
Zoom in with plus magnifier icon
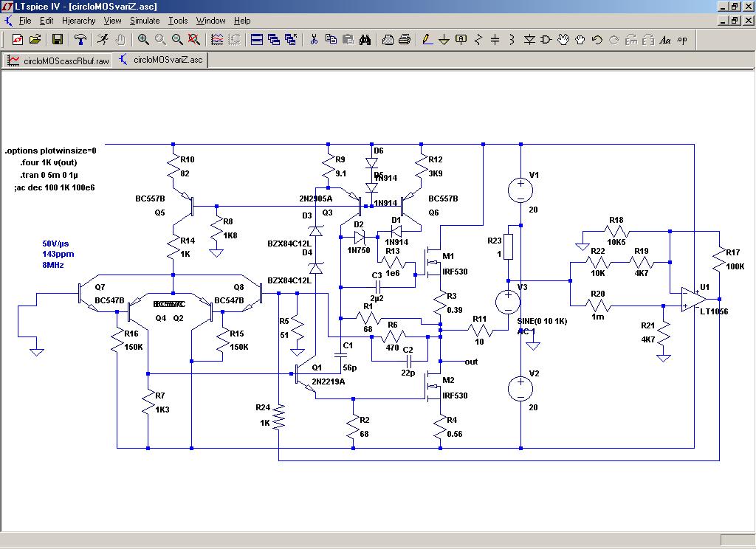point(143,40)
